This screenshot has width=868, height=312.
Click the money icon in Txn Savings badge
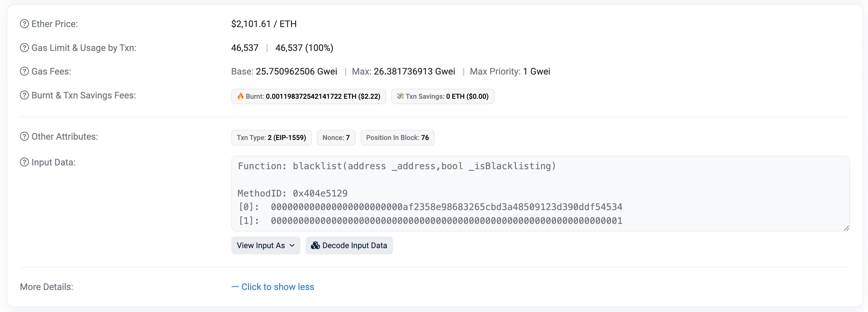[400, 96]
